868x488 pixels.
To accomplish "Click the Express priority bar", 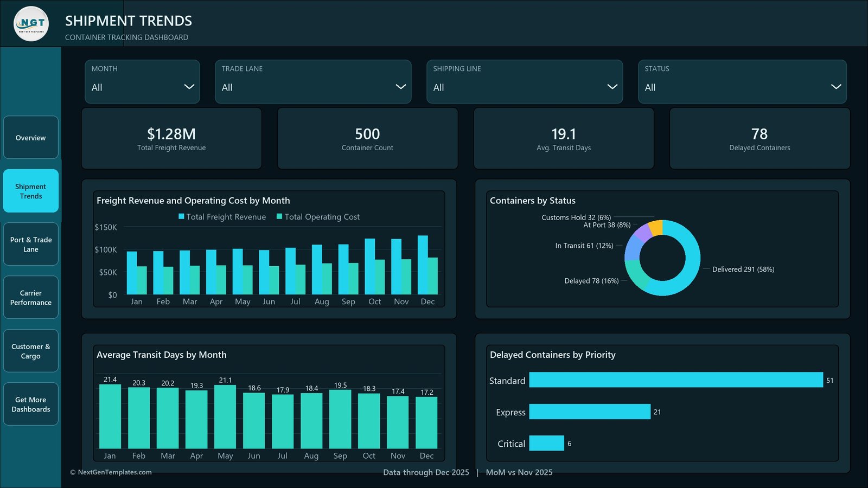I will click(x=590, y=412).
